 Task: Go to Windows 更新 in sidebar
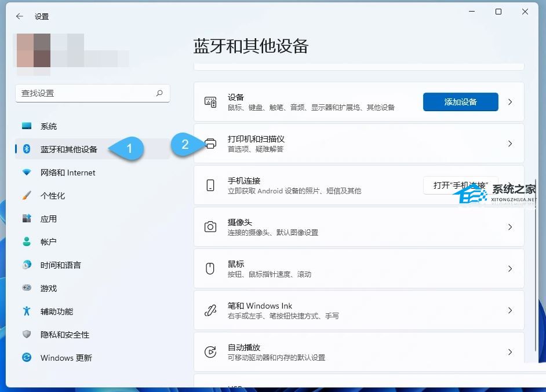(65, 358)
